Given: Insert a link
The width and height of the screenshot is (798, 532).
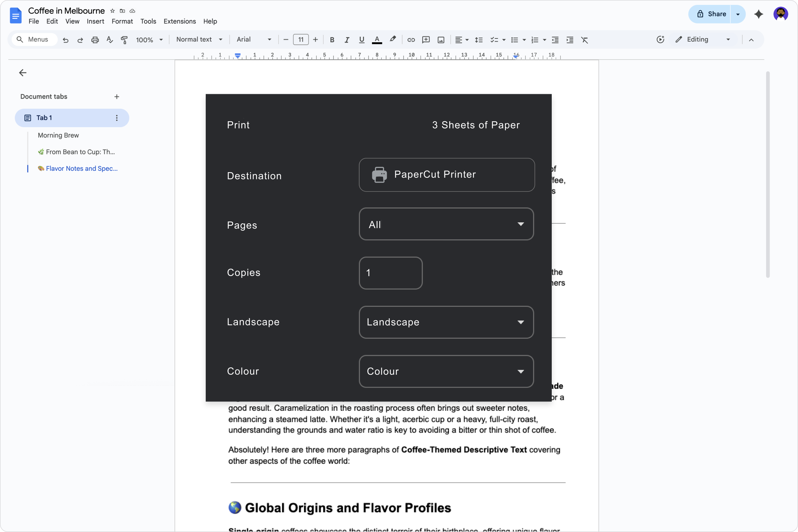Looking at the screenshot, I should 411,39.
